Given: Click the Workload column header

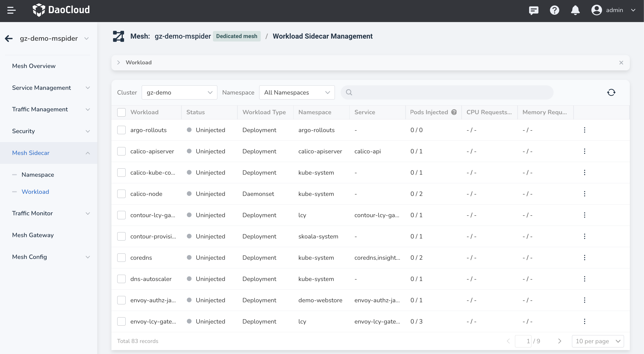Looking at the screenshot, I should click(145, 112).
